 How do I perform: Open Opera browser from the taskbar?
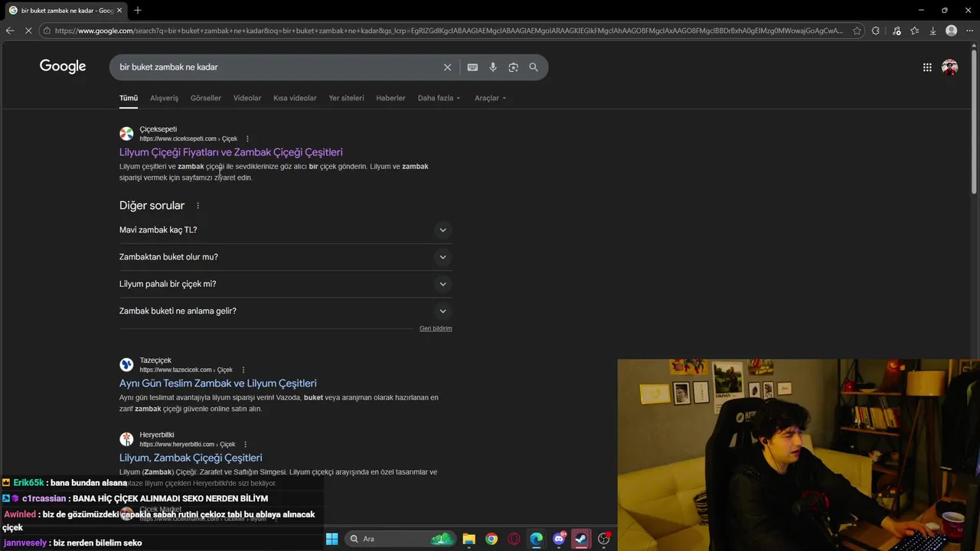point(514,539)
